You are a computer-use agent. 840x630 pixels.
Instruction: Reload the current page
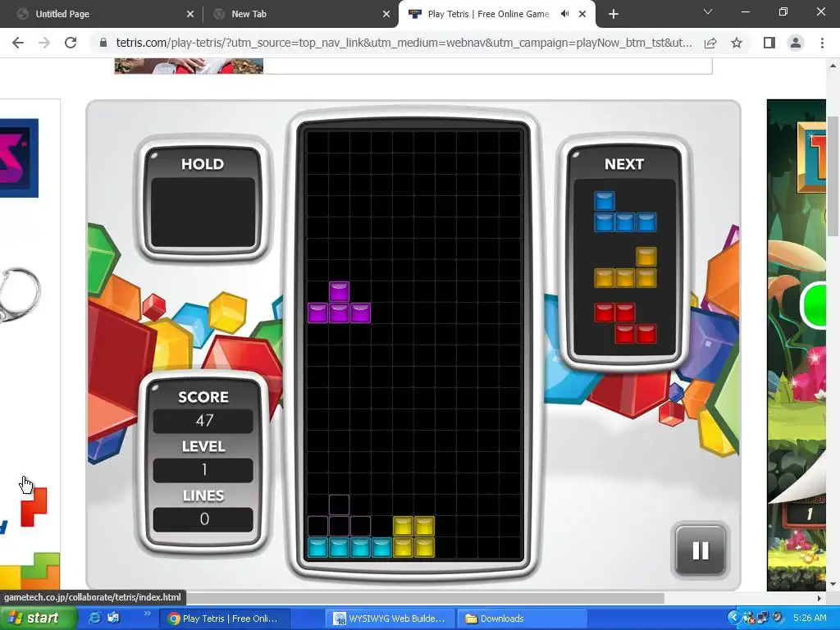tap(71, 43)
